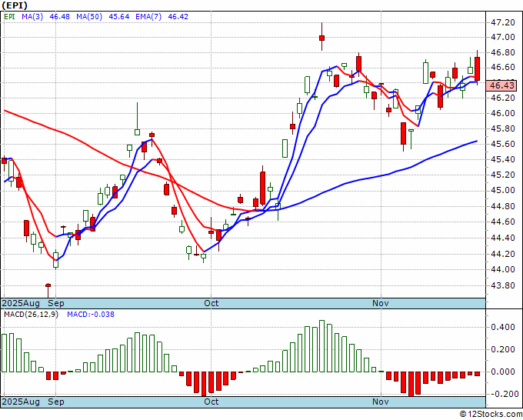This screenshot has width=523, height=420.
Task: Select the MACD(26,12,9) indicator label
Action: [x=31, y=315]
